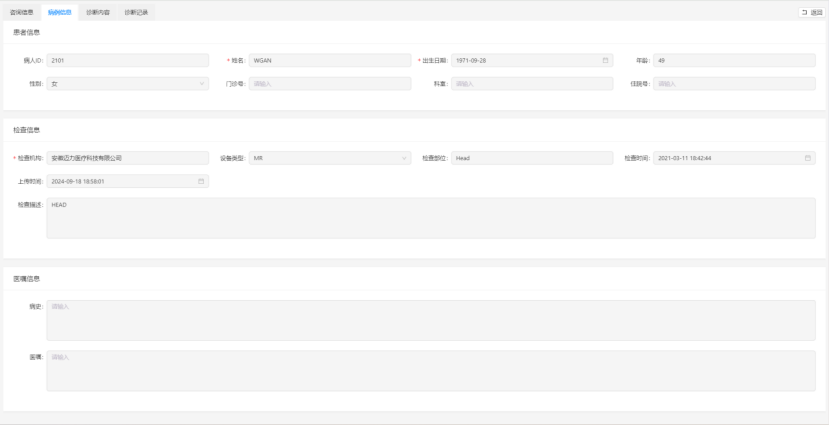Click calendar icon in 出生日期 field
Screen dimensions: 830x426
pos(605,60)
